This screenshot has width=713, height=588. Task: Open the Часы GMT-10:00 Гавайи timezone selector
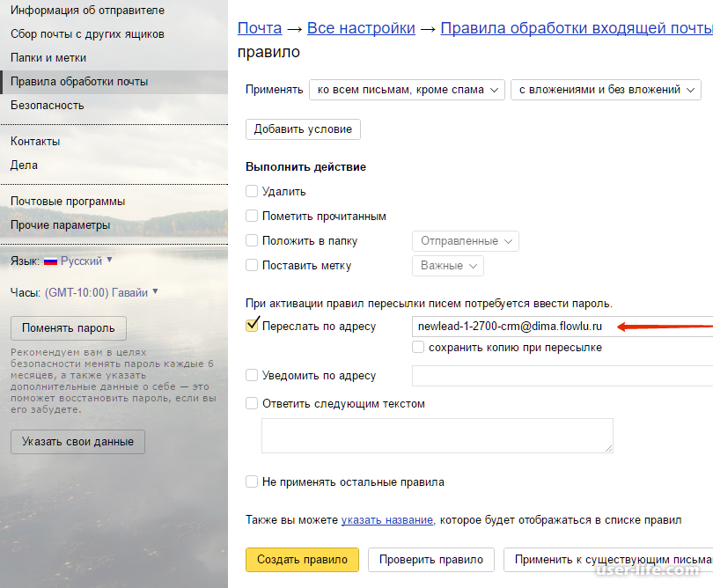(101, 292)
